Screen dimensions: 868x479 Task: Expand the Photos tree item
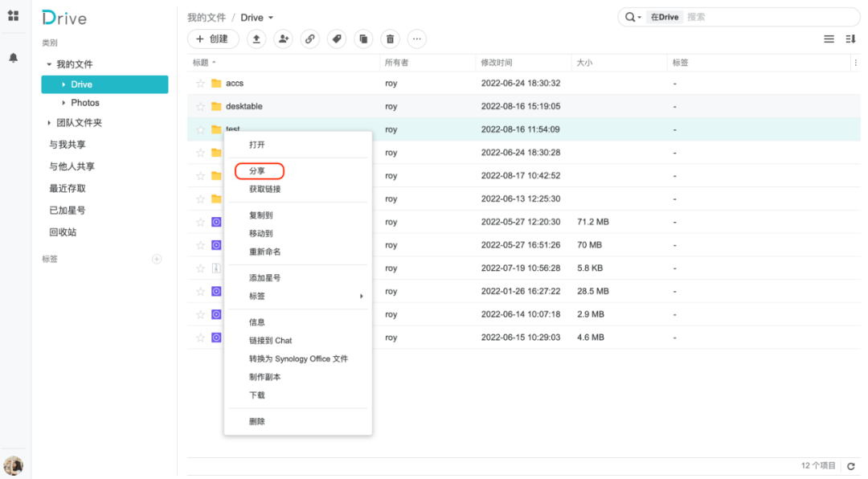tap(63, 103)
